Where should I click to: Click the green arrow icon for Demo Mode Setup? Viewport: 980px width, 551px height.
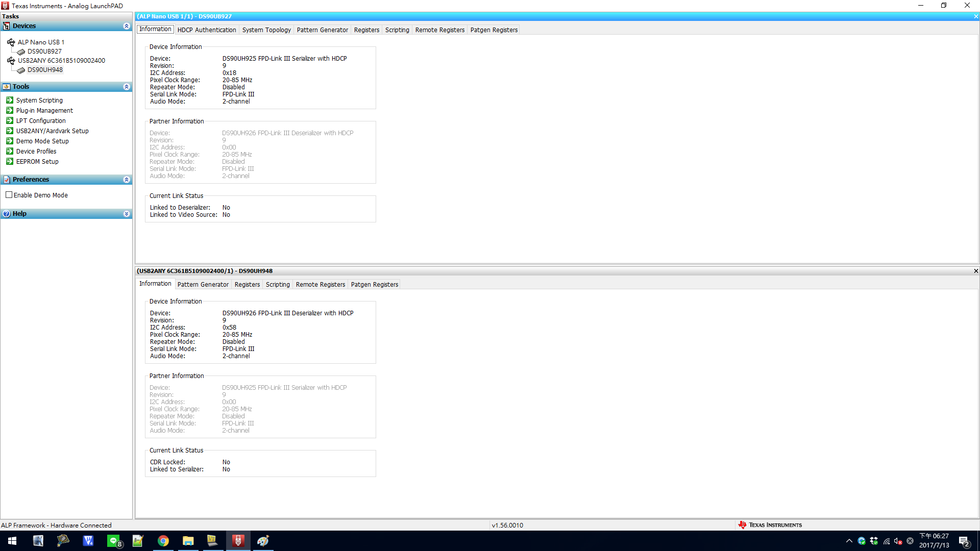(10, 141)
